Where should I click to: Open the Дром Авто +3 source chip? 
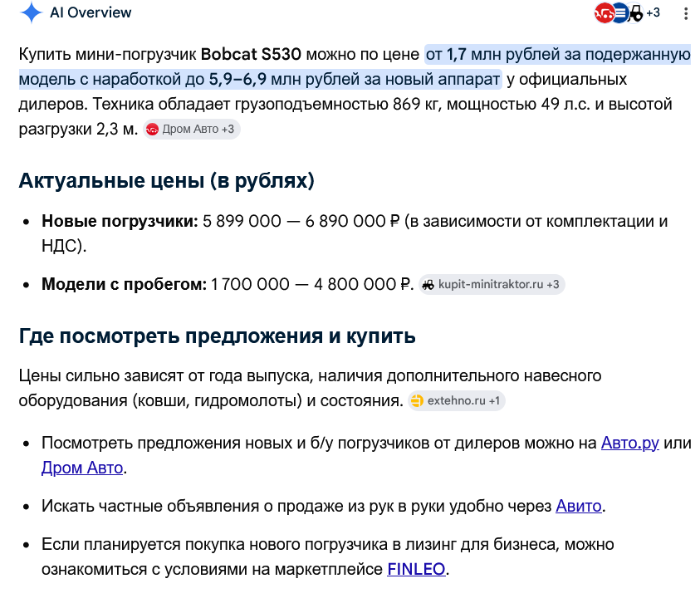pos(192,129)
